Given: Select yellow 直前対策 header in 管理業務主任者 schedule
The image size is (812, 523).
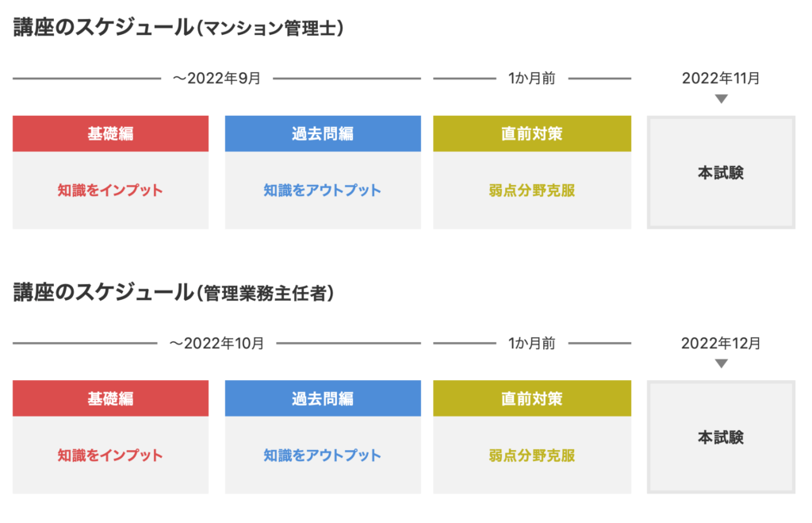Looking at the screenshot, I should tap(532, 398).
